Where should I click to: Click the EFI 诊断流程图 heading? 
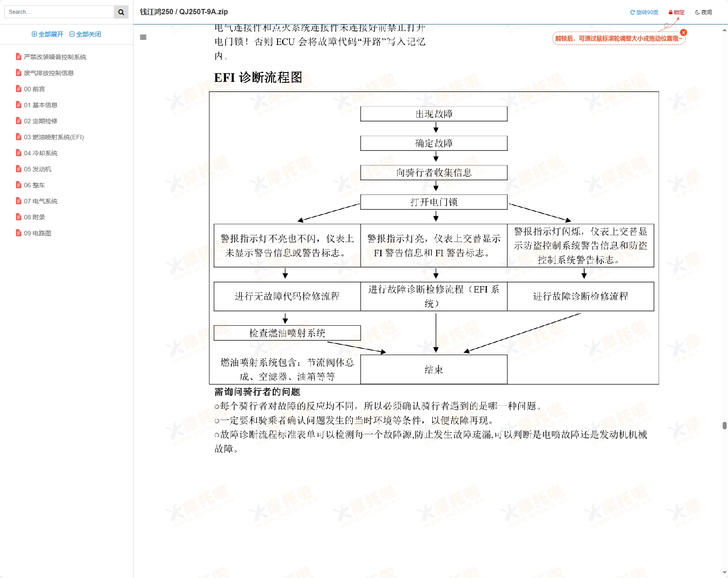tap(258, 77)
